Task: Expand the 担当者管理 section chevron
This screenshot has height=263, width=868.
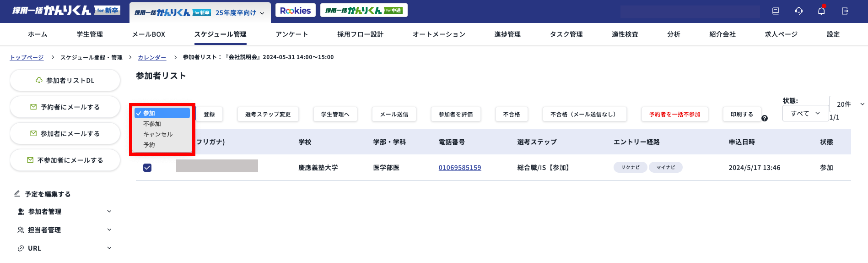Action: point(109,230)
